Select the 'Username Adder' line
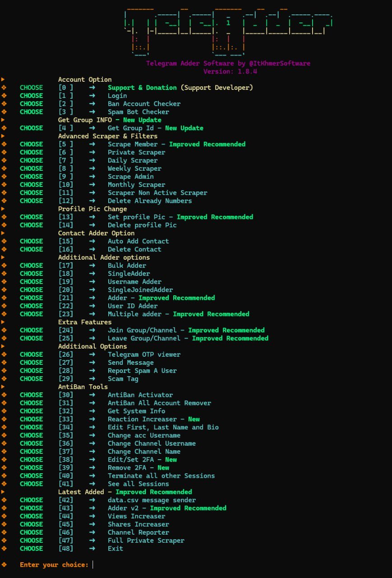The image size is (392, 578). (x=134, y=283)
